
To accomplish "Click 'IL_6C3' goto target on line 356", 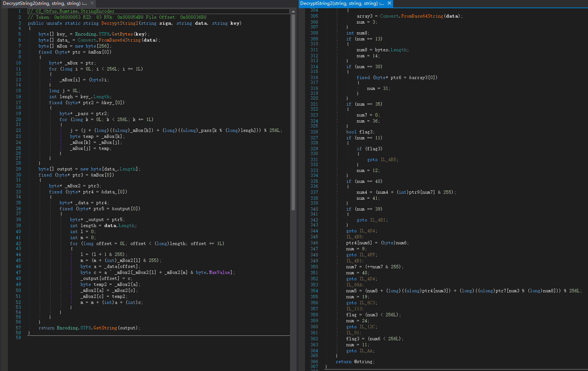I will 367,303.
